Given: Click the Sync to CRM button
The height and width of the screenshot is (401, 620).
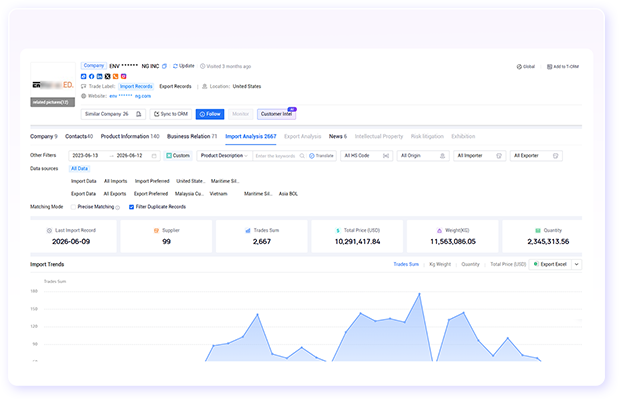Looking at the screenshot, I should click(x=171, y=114).
